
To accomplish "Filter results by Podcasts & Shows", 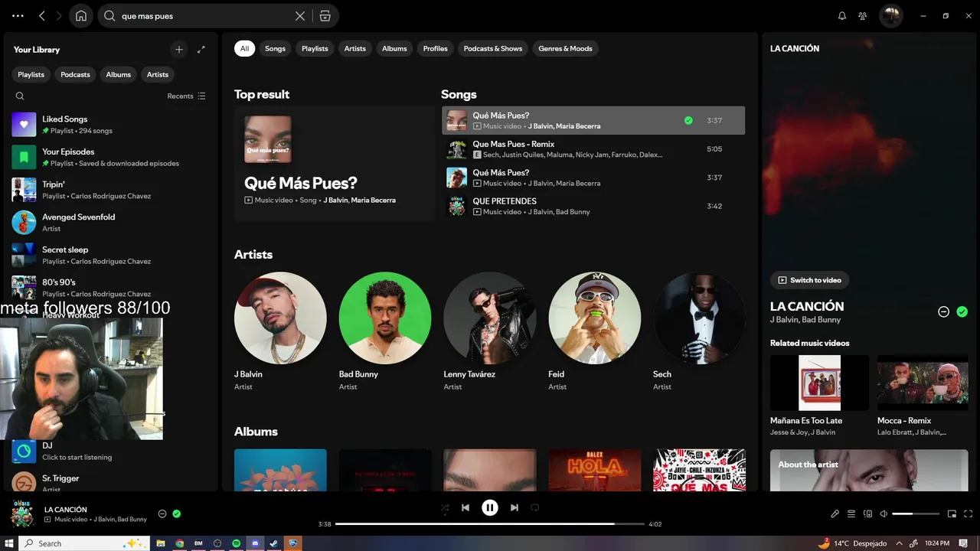I will click(493, 49).
